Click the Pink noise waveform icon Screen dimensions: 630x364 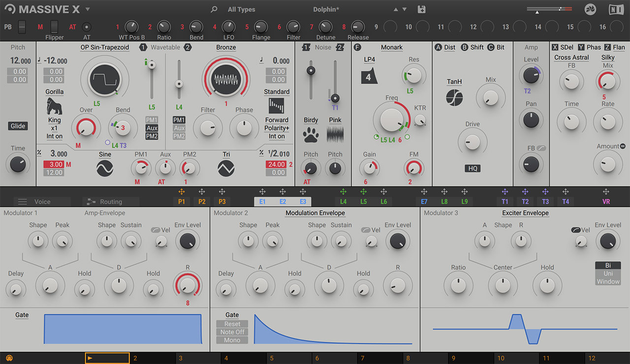pos(335,134)
